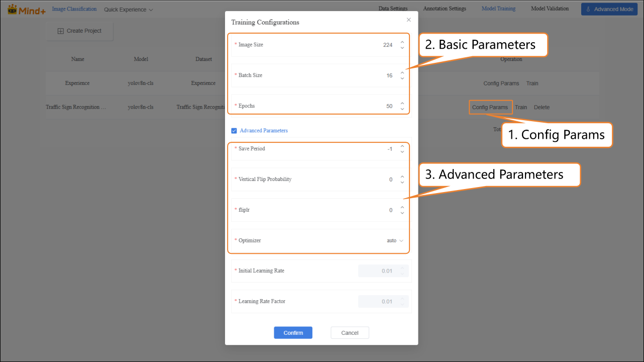Increase Image Size with up arrow

402,42
